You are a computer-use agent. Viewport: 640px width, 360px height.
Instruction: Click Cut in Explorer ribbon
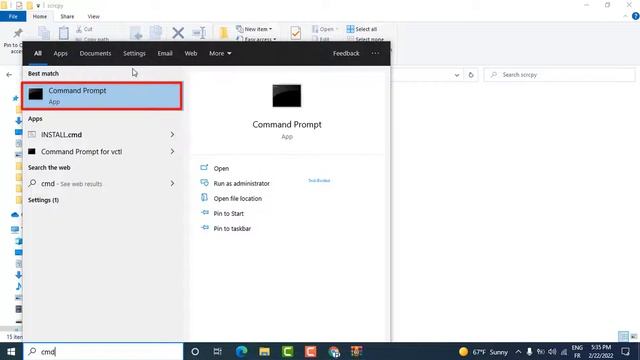coord(84,29)
